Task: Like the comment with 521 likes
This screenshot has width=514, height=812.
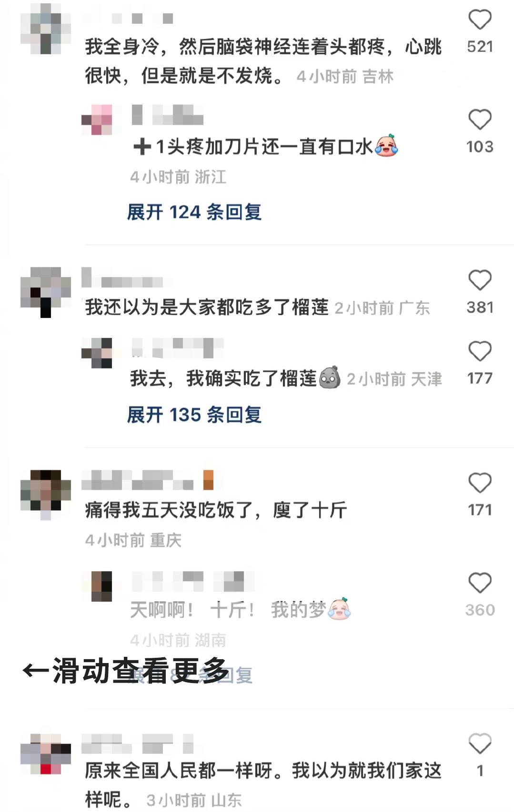Action: click(480, 20)
